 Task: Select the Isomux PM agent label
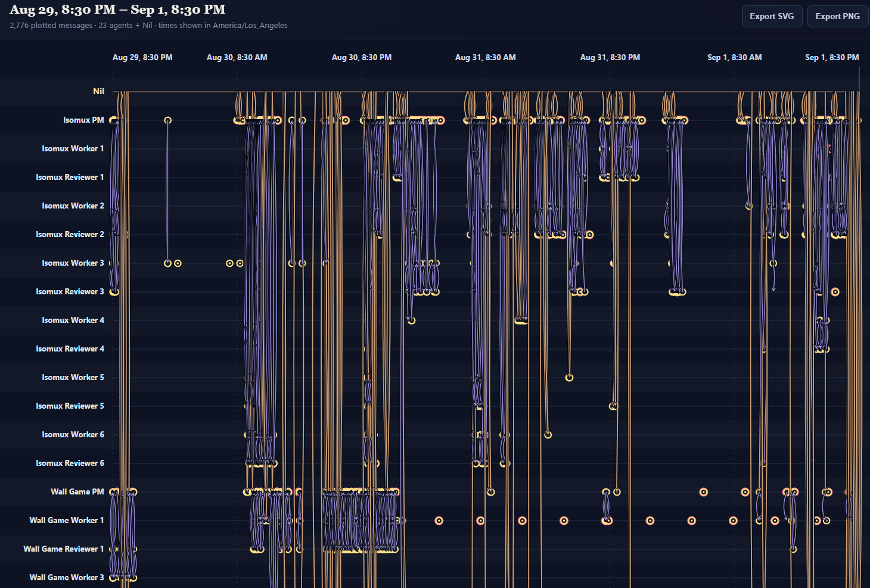coord(83,120)
